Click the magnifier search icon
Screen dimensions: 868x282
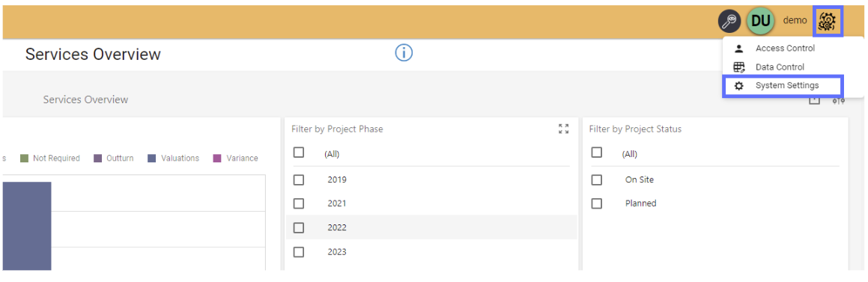729,21
